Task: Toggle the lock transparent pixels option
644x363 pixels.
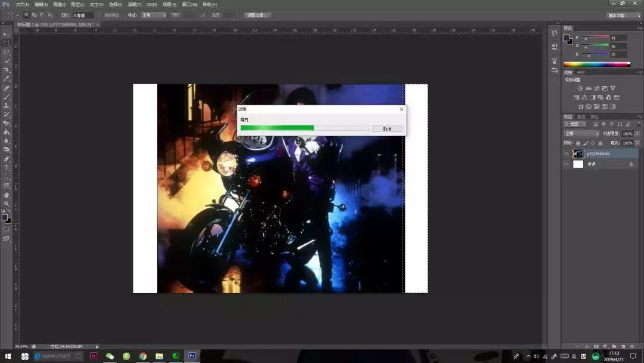Action: (578, 143)
